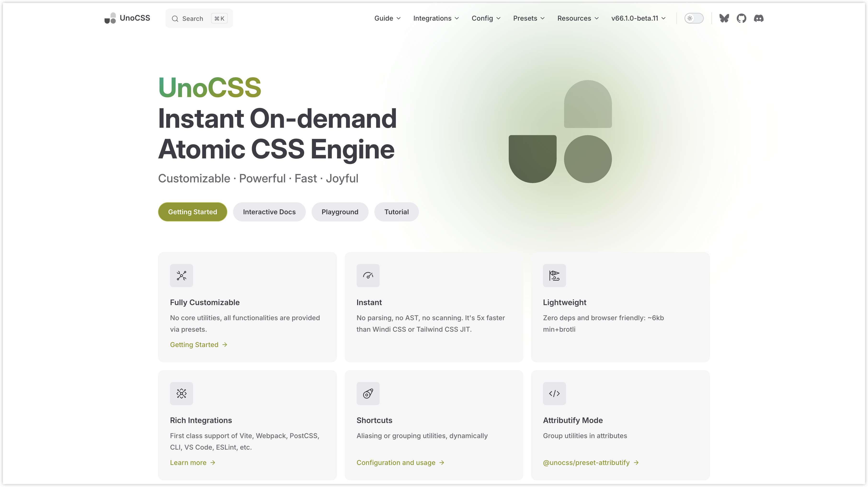Image resolution: width=868 pixels, height=487 pixels.
Task: Follow the Getting Started link in Fully Customizable card
Action: coord(199,344)
